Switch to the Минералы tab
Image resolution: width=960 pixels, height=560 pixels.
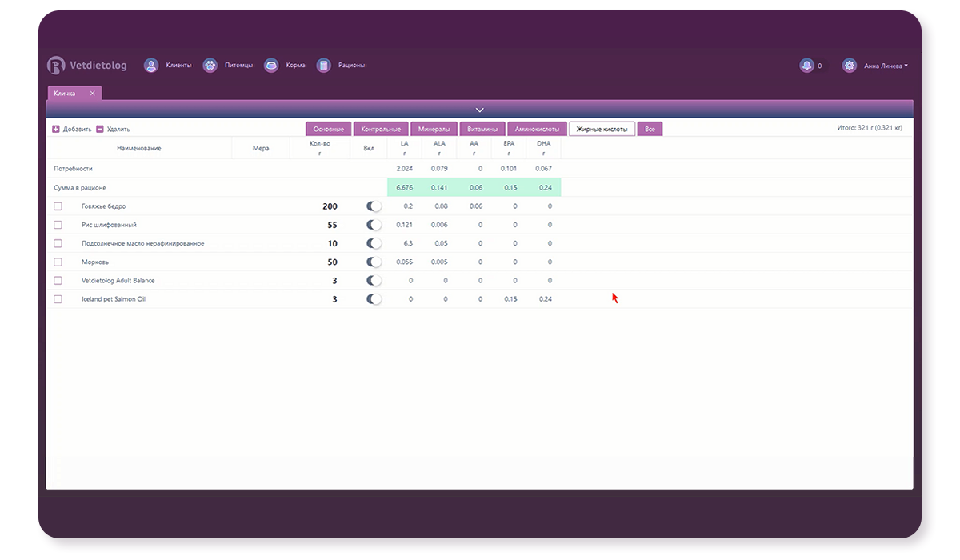(x=434, y=129)
